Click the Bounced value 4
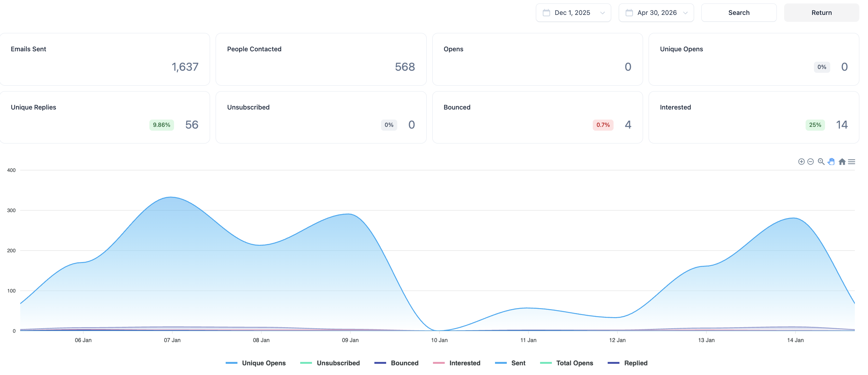 [x=628, y=125]
